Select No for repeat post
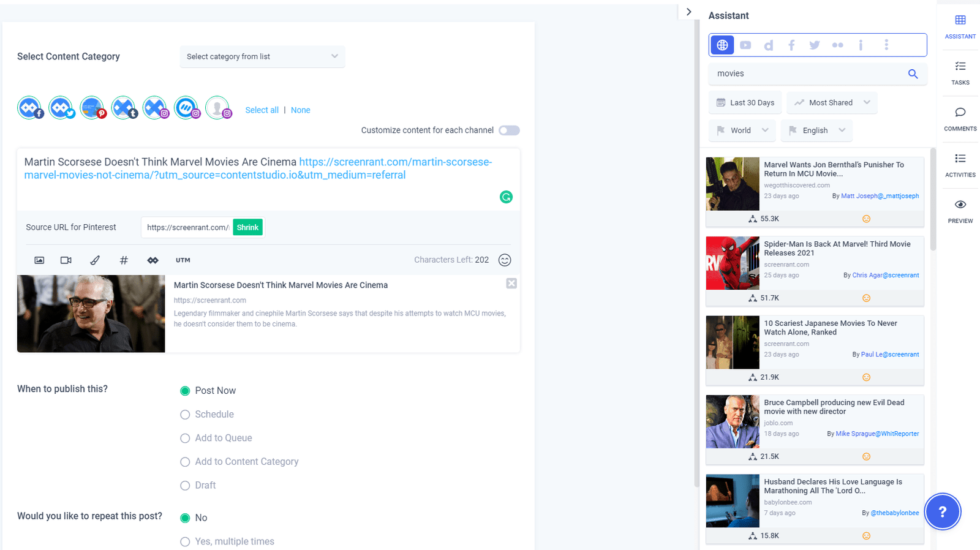The image size is (980, 550). coord(185,518)
